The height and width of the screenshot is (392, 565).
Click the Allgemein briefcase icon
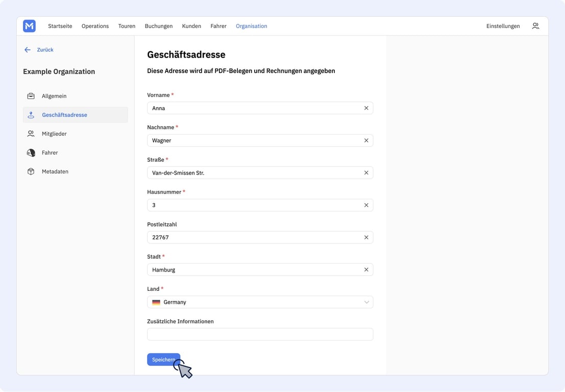click(31, 96)
